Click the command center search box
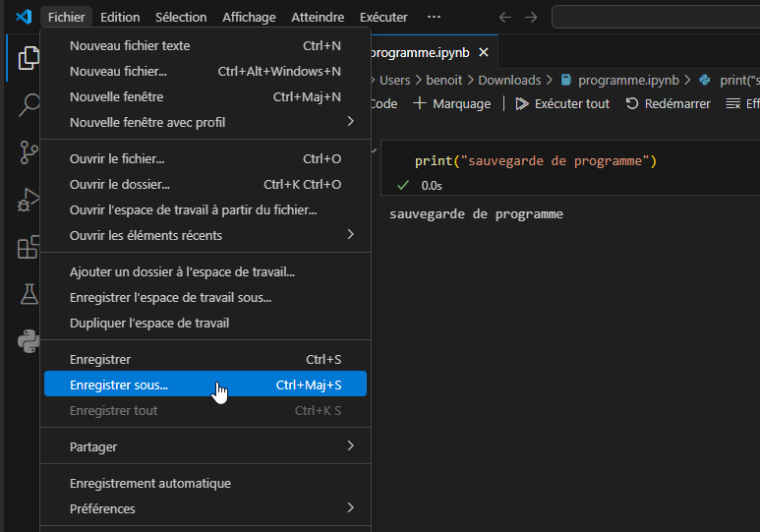Image resolution: width=760 pixels, height=532 pixels. [x=656, y=18]
